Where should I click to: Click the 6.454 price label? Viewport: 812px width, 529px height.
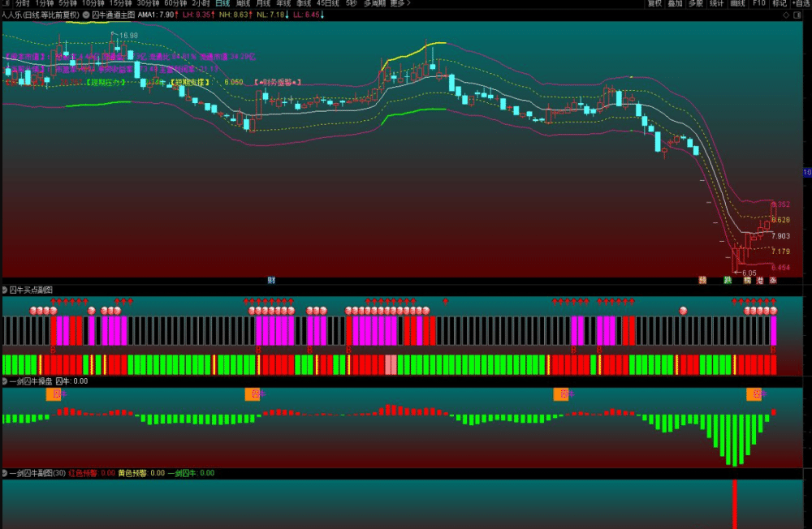[780, 268]
